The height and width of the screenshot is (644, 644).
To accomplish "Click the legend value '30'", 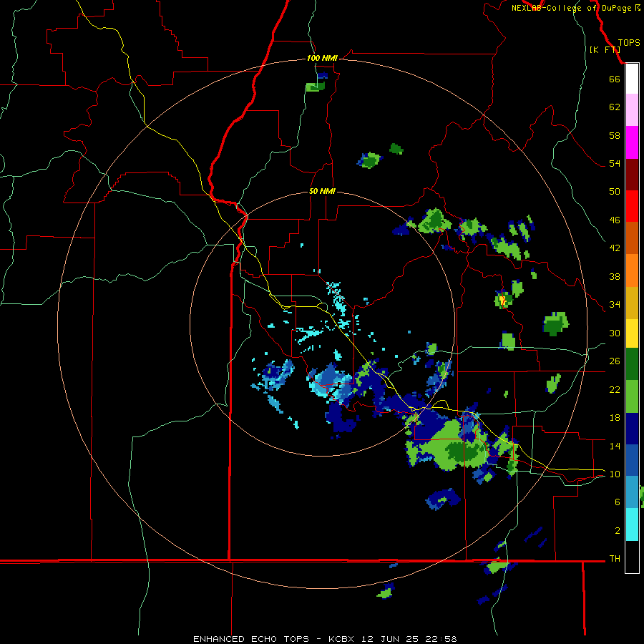I will coord(615,333).
